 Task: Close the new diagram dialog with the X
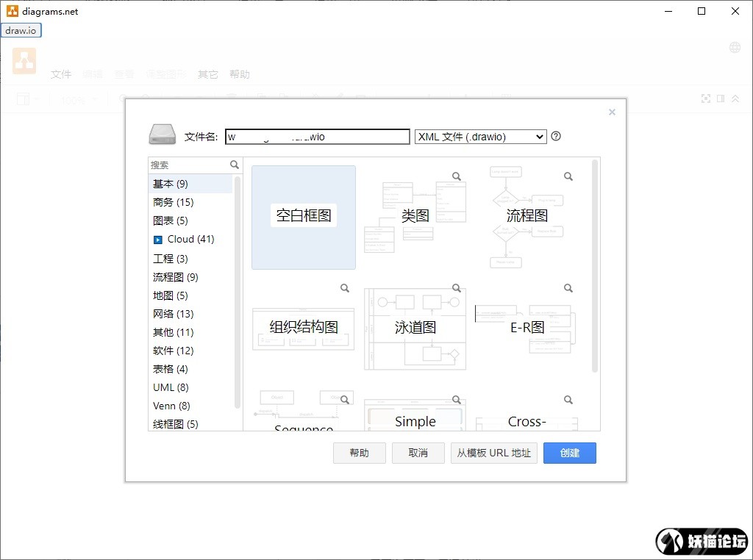(x=612, y=112)
